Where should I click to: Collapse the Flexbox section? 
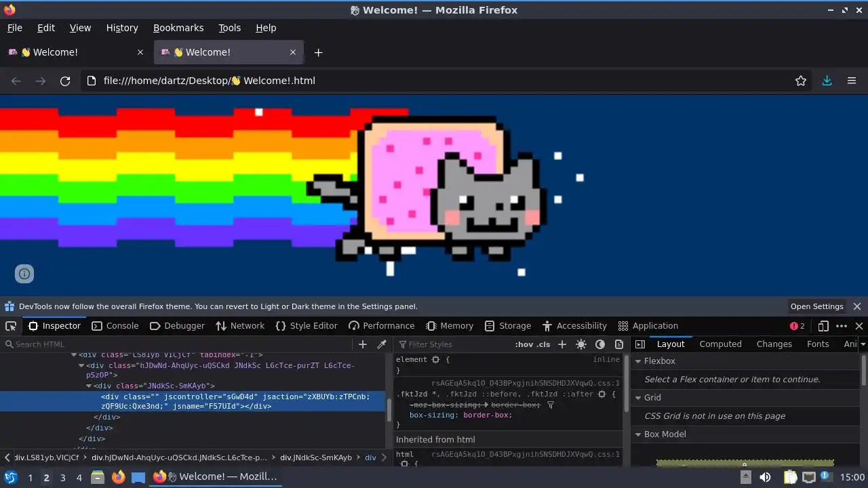click(638, 361)
